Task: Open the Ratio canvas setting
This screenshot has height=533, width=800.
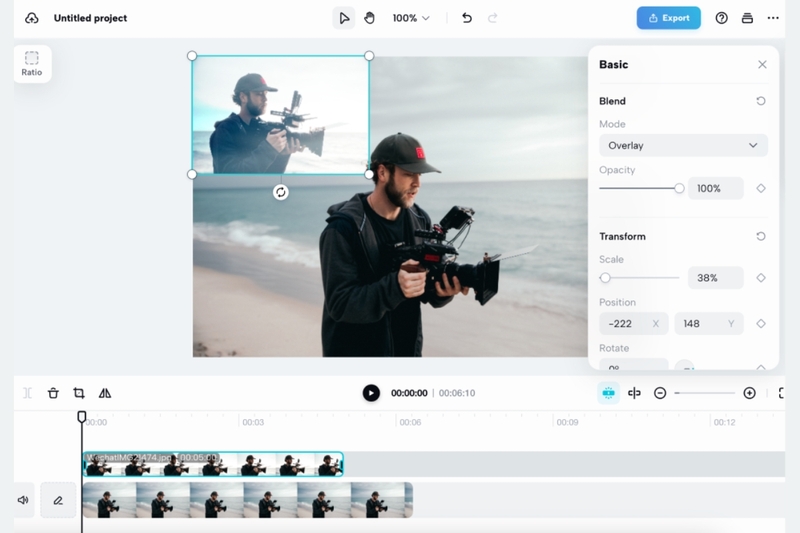Action: point(32,64)
